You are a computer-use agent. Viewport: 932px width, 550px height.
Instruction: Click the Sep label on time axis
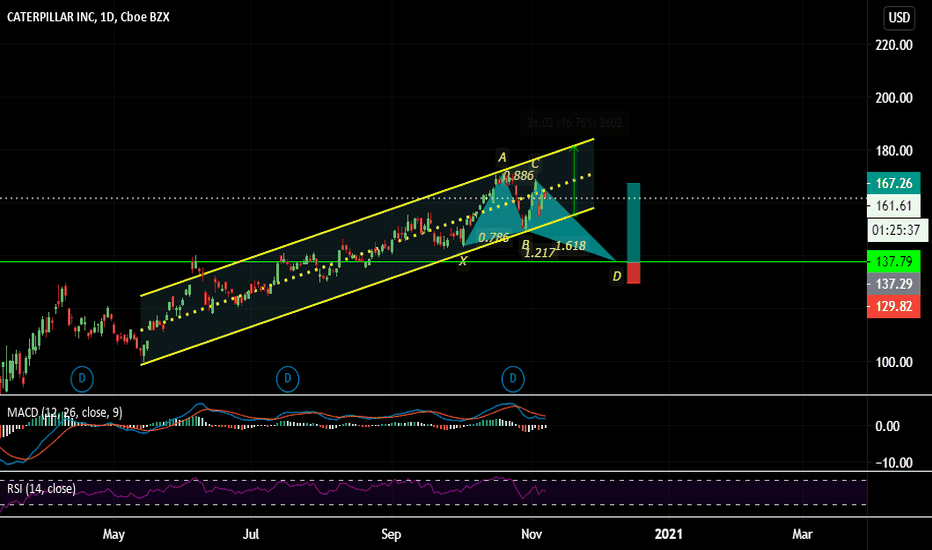pos(391,535)
